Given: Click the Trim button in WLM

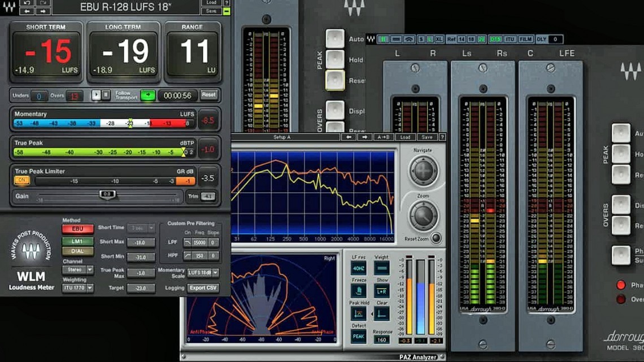Looking at the screenshot, I should 208,196.
